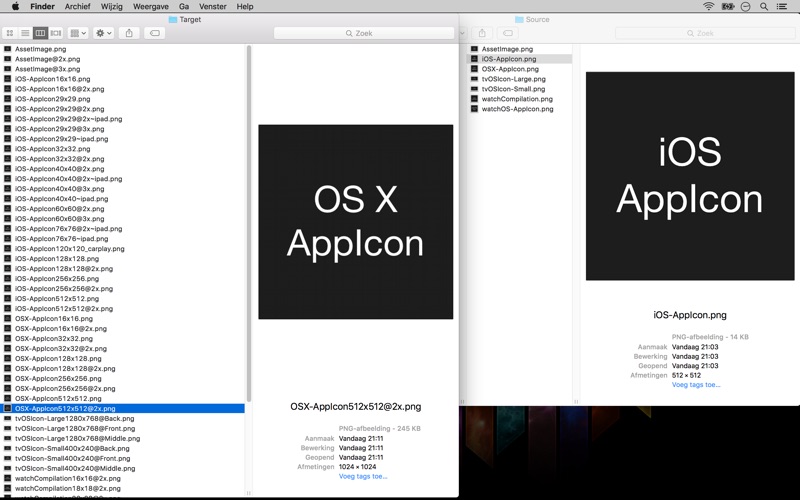Click 'Voeg tags toe...' link in Target preview
The height and width of the screenshot is (500, 800).
tap(363, 477)
